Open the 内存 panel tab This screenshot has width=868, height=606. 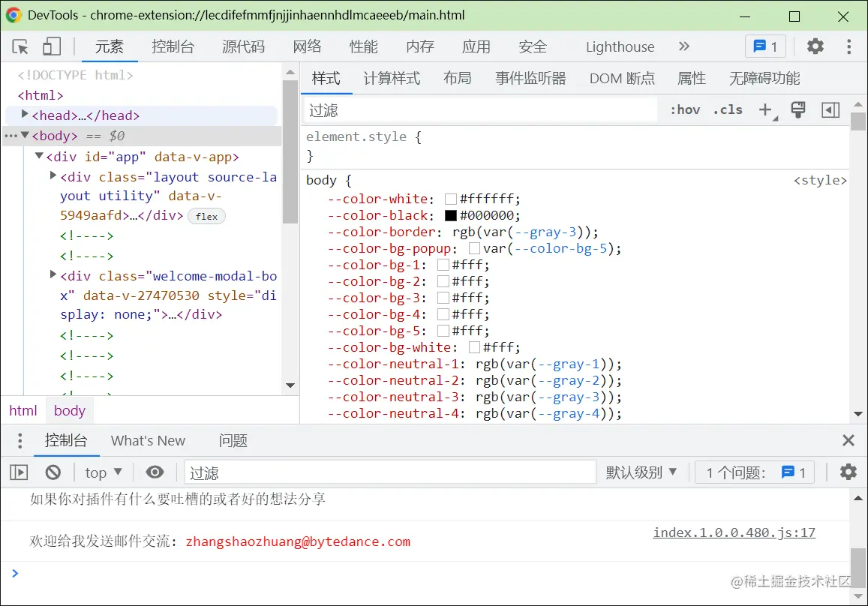click(420, 46)
